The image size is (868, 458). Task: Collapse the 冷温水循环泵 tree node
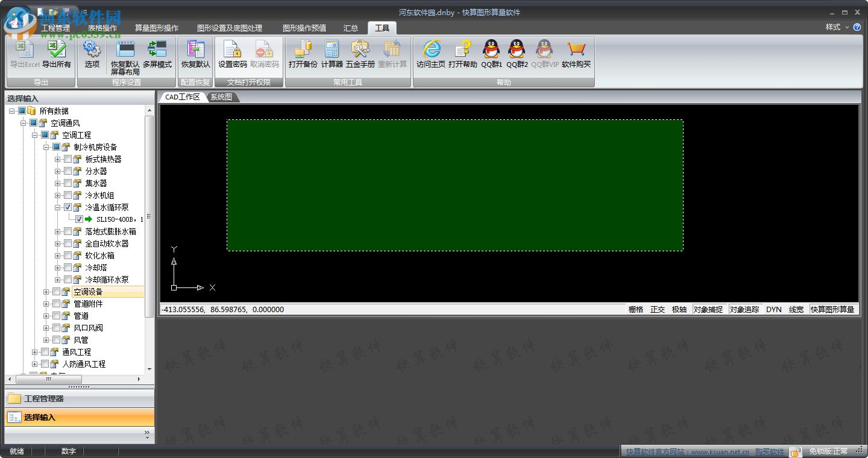(x=58, y=207)
